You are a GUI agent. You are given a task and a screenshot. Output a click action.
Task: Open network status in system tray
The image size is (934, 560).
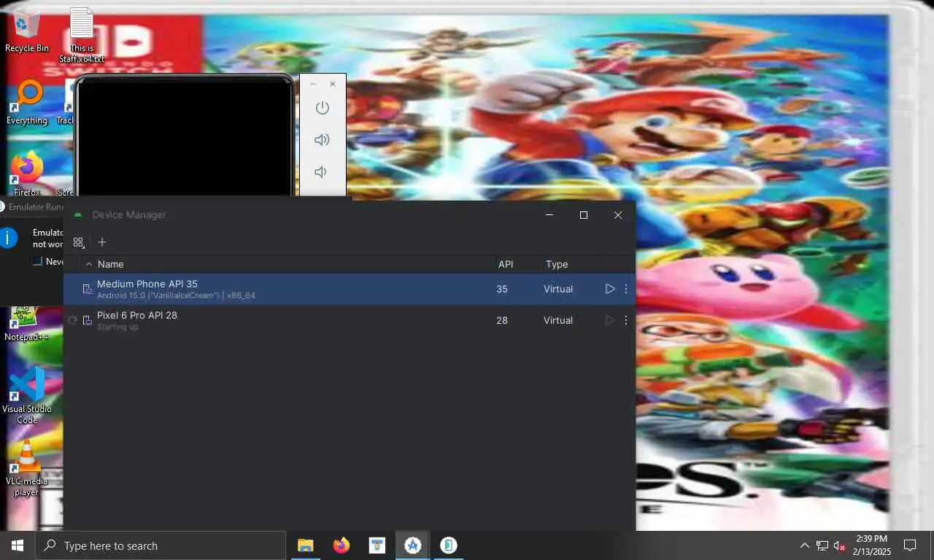(822, 545)
